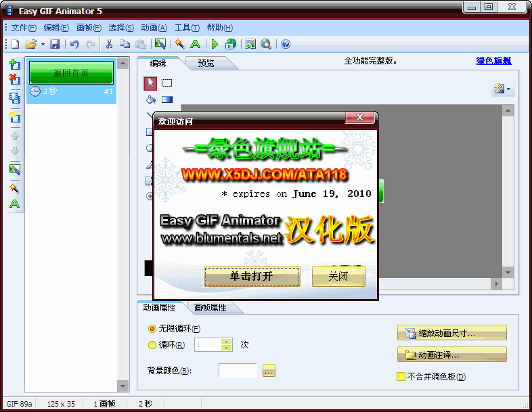Open the 动画 menu

pyautogui.click(x=154, y=28)
